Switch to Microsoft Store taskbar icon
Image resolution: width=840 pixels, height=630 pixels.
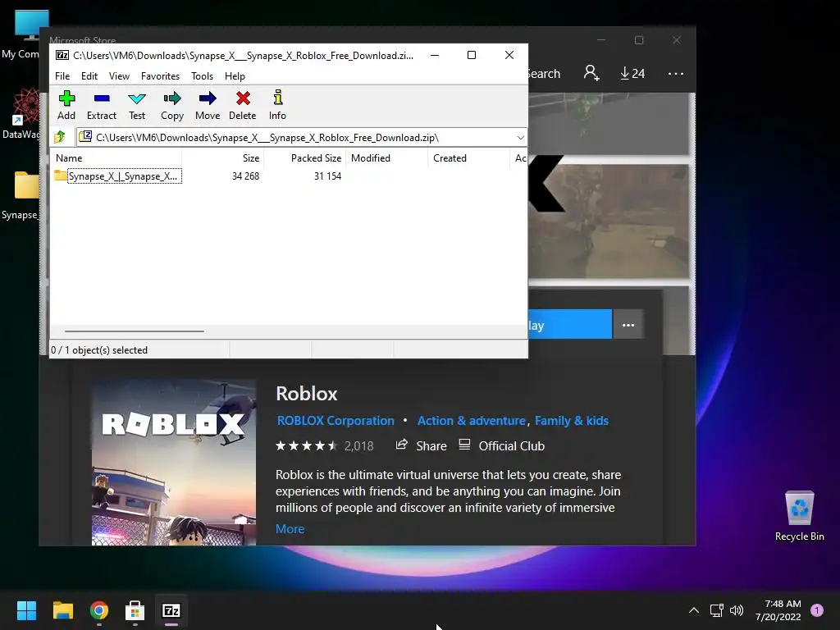[x=135, y=610]
